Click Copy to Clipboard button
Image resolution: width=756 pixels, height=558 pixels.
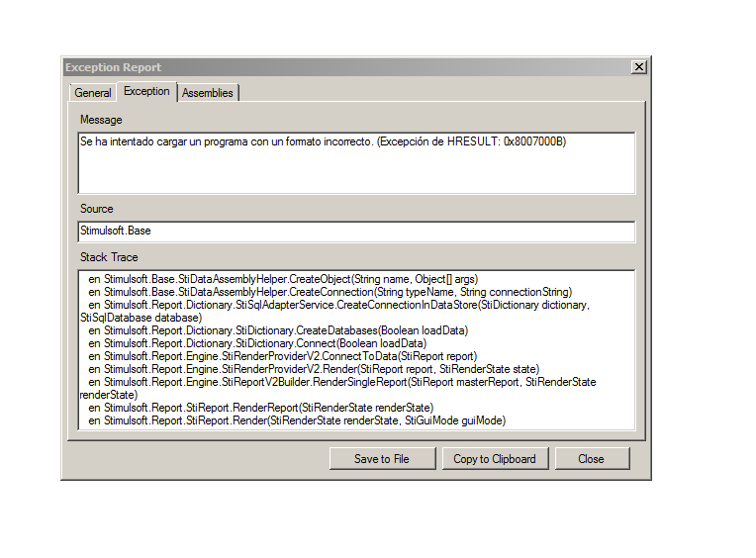pyautogui.click(x=494, y=459)
